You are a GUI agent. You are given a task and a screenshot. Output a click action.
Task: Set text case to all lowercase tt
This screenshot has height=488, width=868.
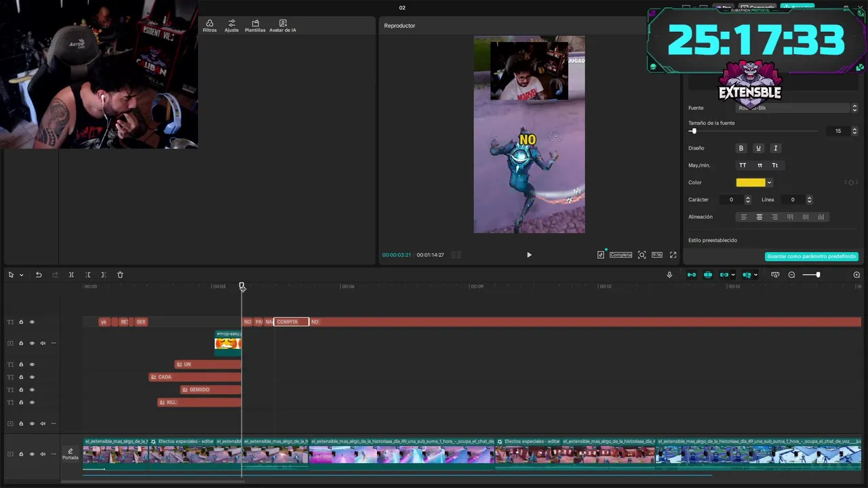pos(759,165)
